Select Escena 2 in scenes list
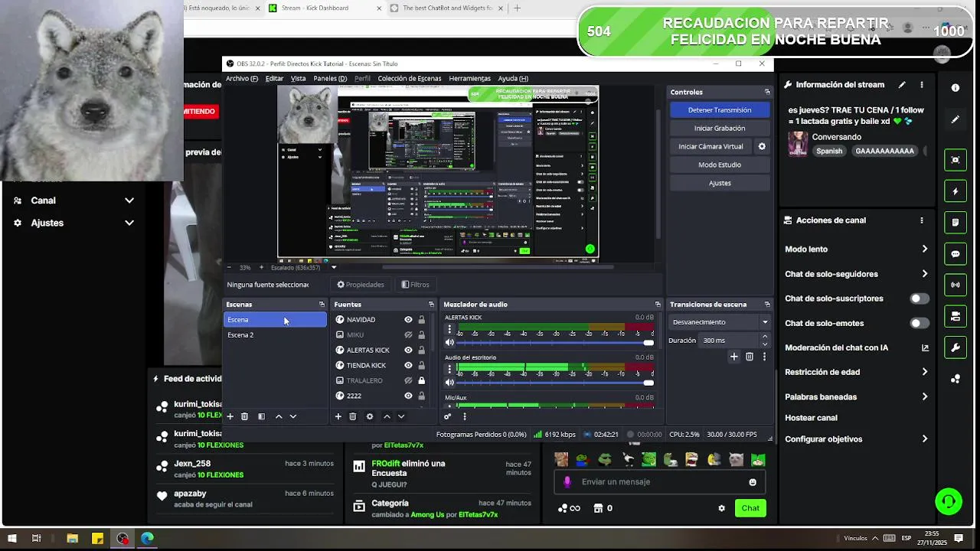Viewport: 980px width, 551px height. coord(275,335)
